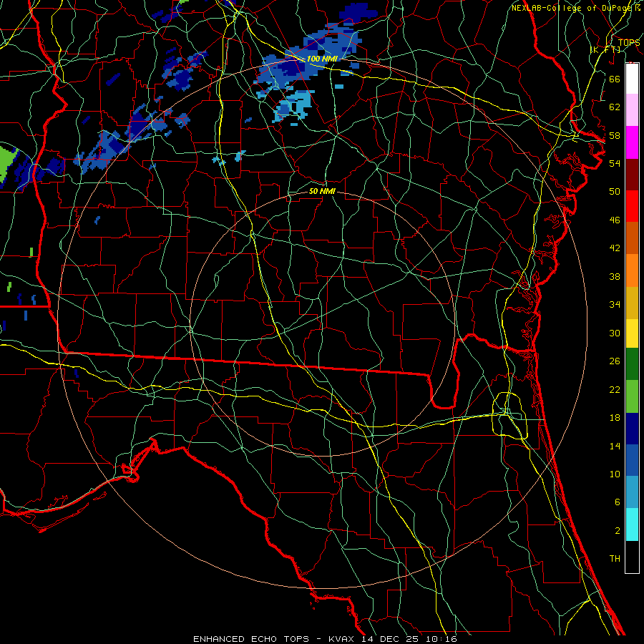Click the ENHANCED ECHO TOPS title text
Image resolution: width=644 pixels, height=644 pixels.
click(x=250, y=639)
